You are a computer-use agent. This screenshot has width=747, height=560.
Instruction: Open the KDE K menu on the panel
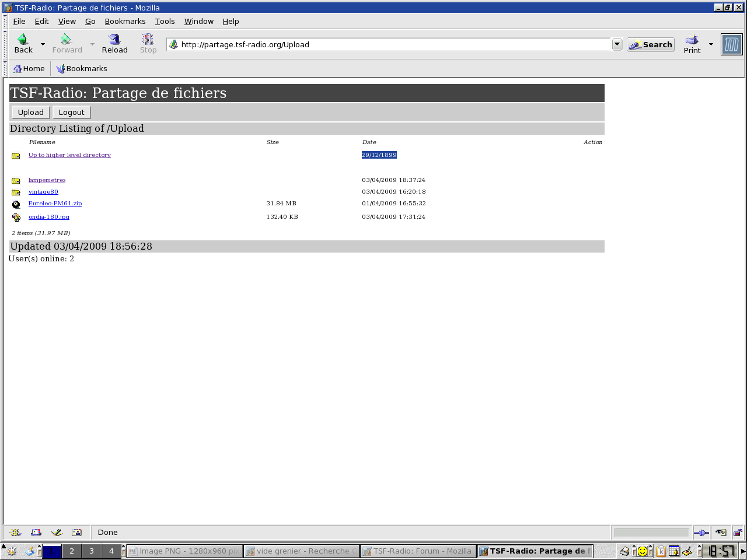click(12, 551)
